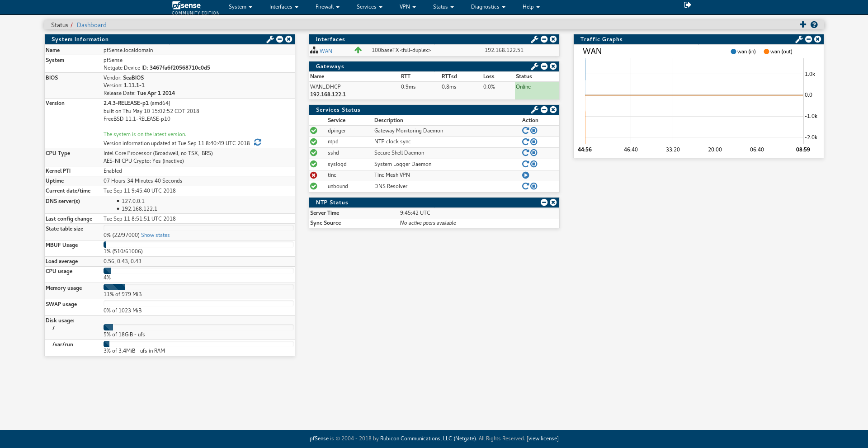Click the Memory usage progress bar
This screenshot has width=868, height=448.
(199, 287)
